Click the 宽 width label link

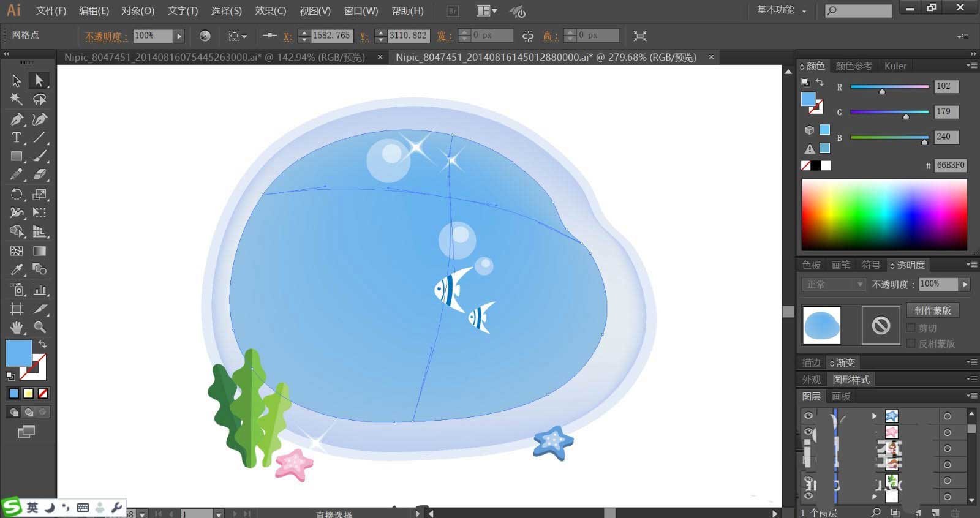pos(444,36)
